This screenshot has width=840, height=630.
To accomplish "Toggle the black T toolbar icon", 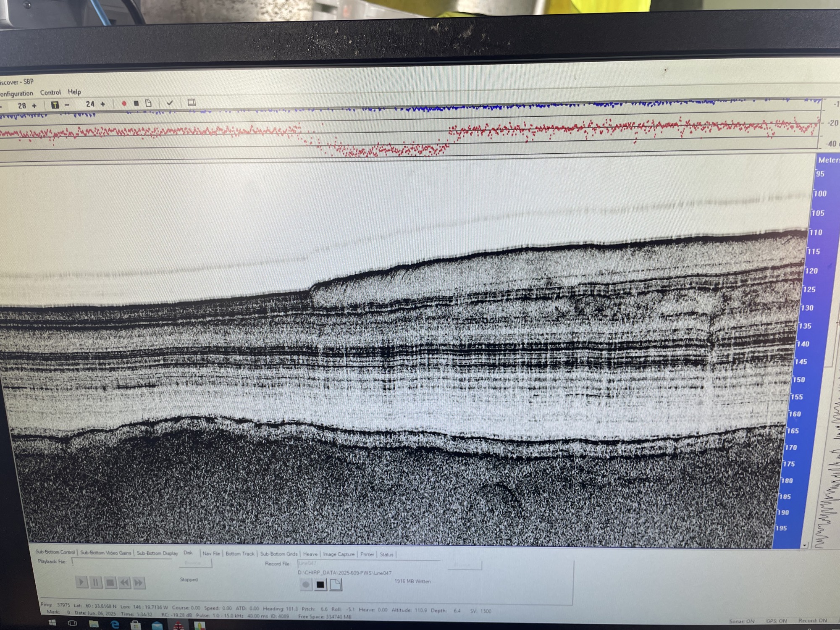I will pos(55,105).
